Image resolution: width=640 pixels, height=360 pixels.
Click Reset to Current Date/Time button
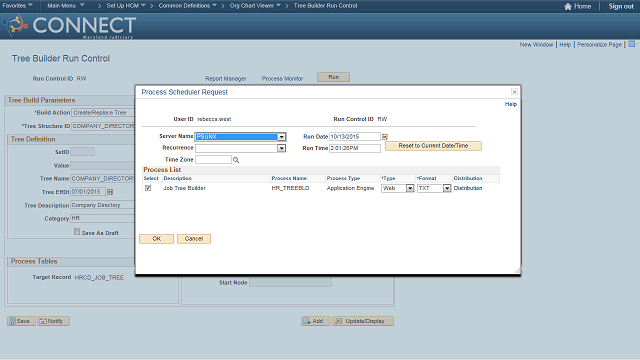pyautogui.click(x=433, y=146)
